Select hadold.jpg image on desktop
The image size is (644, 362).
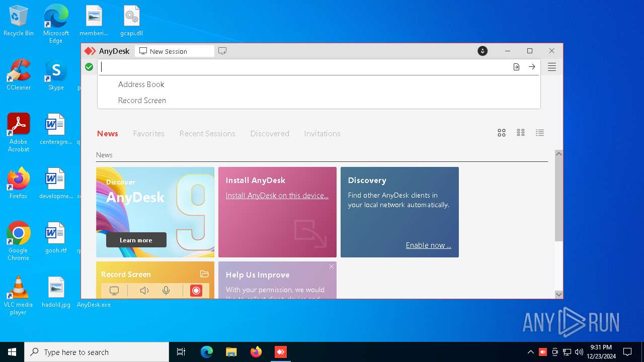pyautogui.click(x=56, y=292)
